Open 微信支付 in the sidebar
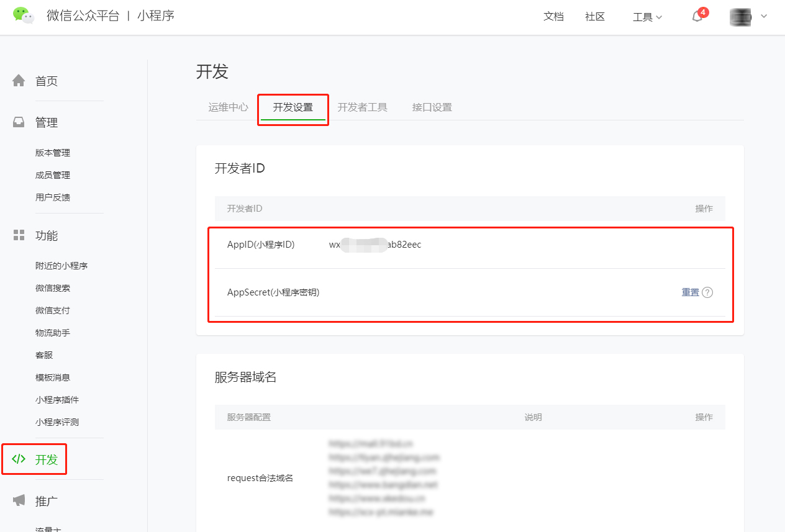Screen dimensions: 785x532 (x=53, y=310)
